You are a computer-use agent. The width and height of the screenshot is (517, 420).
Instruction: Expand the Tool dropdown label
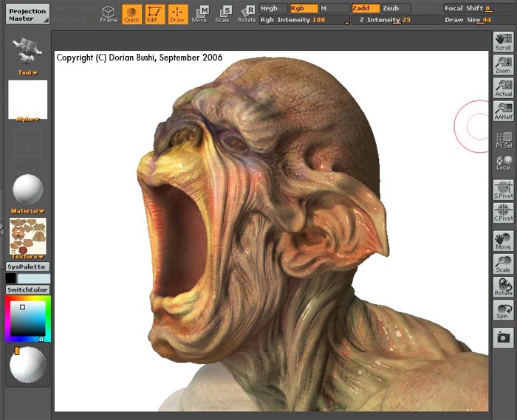28,72
